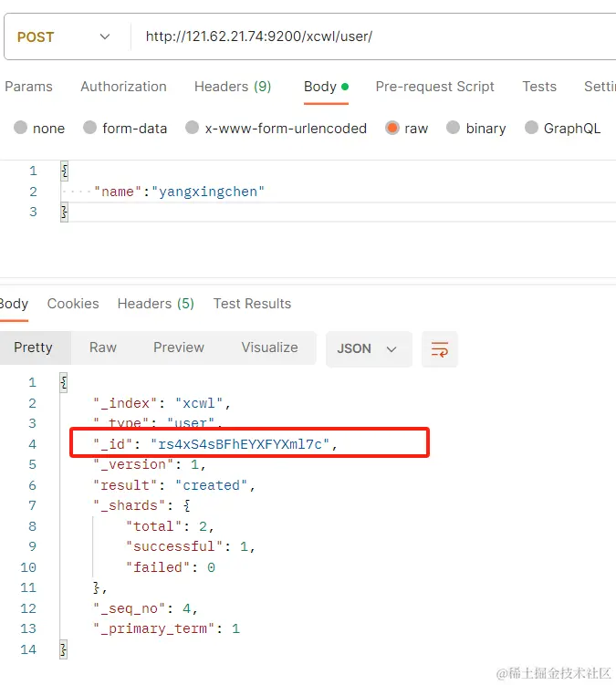Select the binary body type
Viewport: 616px width, 685px height.
454,128
